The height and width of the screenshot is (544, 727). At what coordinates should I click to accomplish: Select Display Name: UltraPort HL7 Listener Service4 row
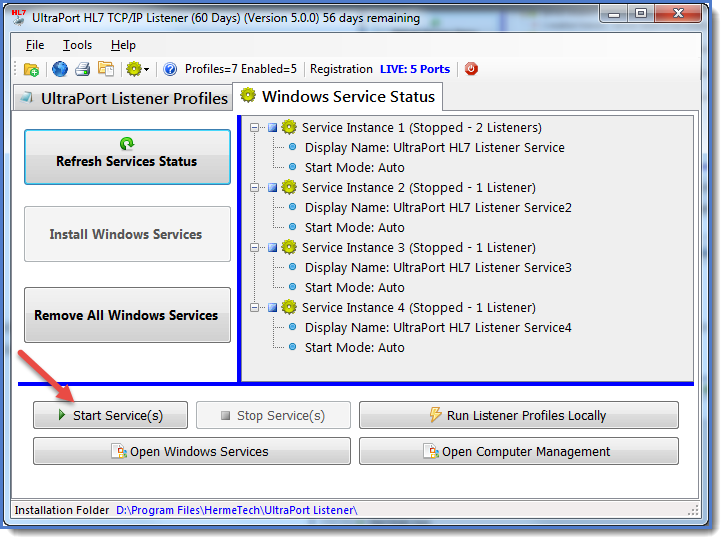pyautogui.click(x=438, y=327)
